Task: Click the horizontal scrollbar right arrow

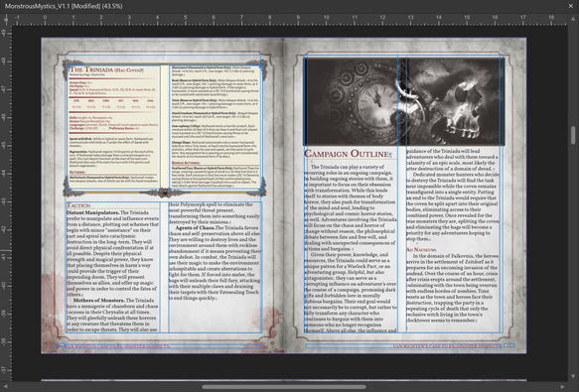Action: [562, 387]
